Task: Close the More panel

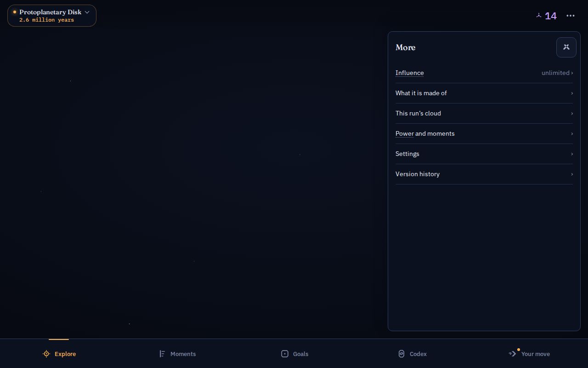Action: pos(566,47)
